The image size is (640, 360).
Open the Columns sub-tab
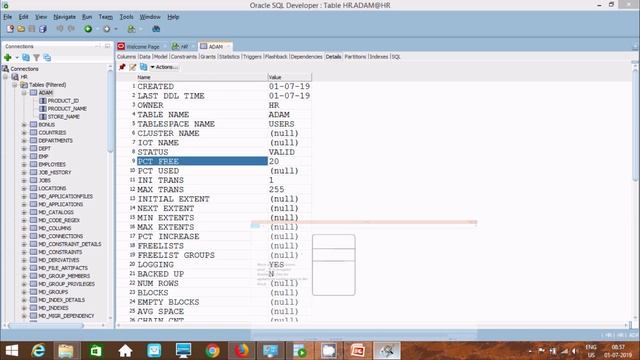[127, 57]
